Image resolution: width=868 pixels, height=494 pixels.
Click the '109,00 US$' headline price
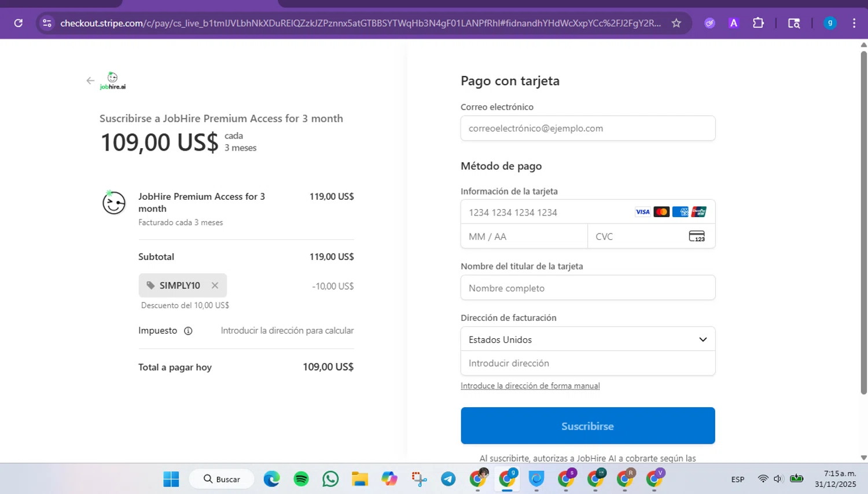coord(159,142)
